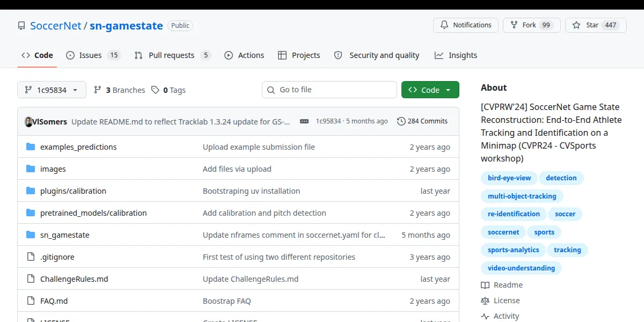Click the history clock icon by 284 Commits
The height and width of the screenshot is (322, 644).
401,121
